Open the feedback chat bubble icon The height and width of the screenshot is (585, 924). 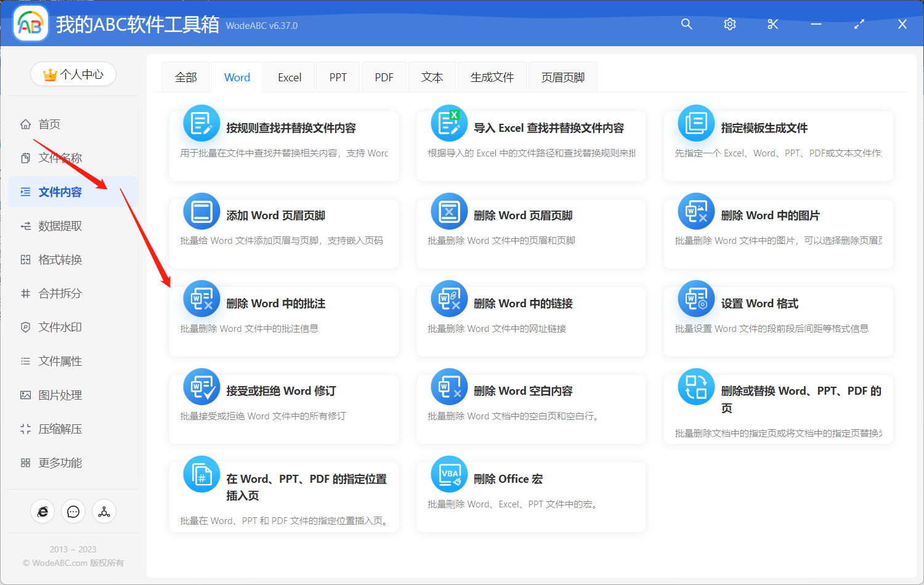tap(73, 511)
